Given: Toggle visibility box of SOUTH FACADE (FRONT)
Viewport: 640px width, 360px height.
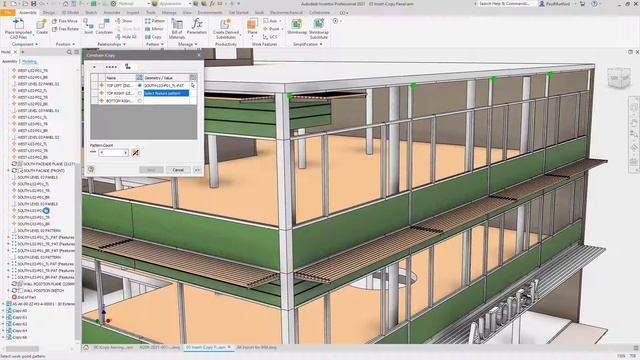Looking at the screenshot, I should pyautogui.click(x=20, y=171).
